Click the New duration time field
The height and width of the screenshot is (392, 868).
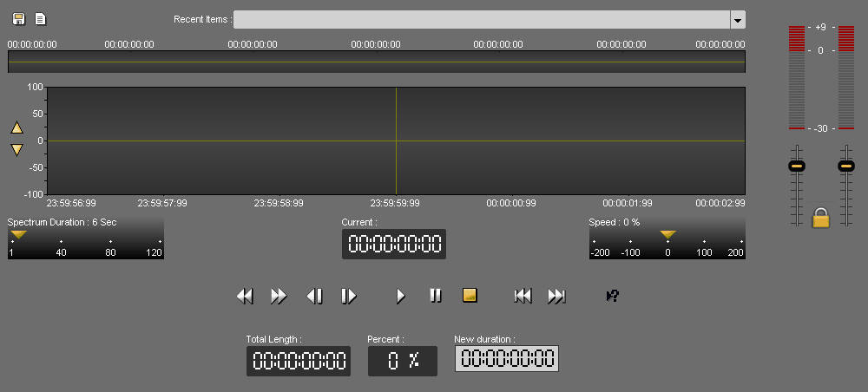pyautogui.click(x=506, y=358)
